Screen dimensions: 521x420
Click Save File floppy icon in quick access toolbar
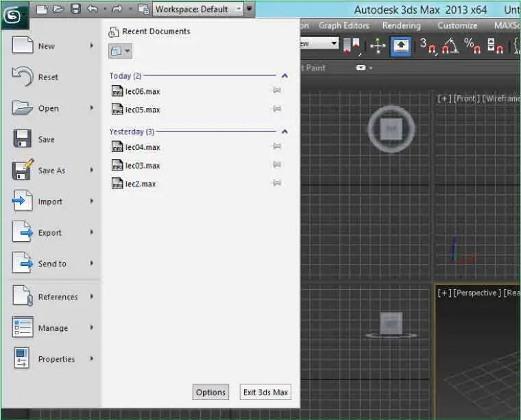76,9
